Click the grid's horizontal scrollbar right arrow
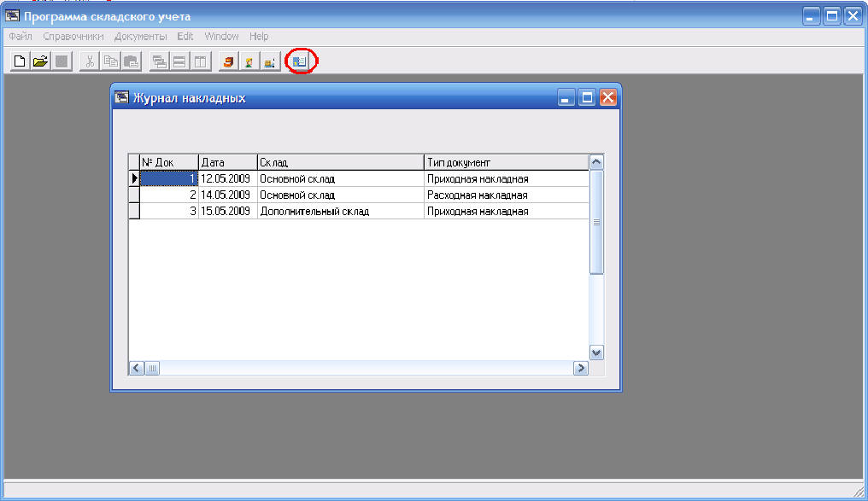 tap(580, 369)
